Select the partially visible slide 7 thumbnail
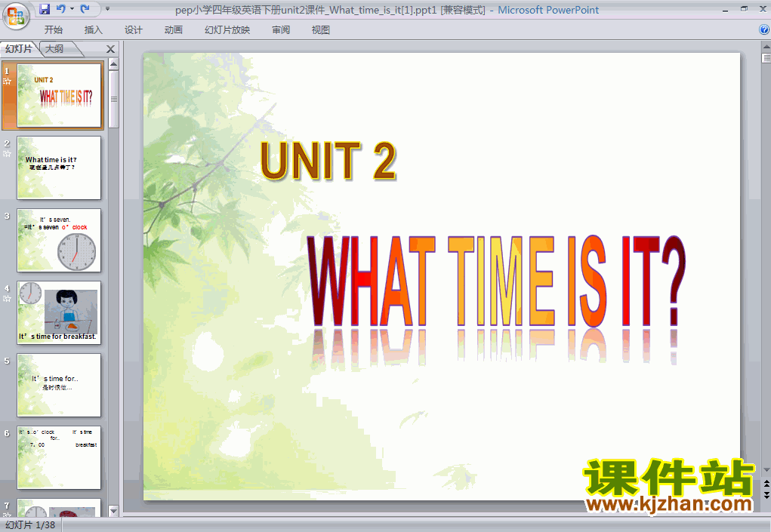 (59, 508)
